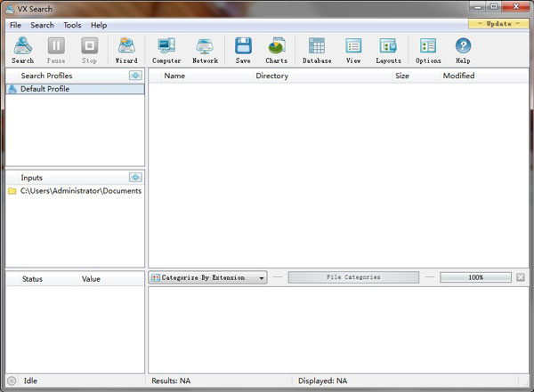
Task: Click the File Categories button
Action: (x=352, y=277)
